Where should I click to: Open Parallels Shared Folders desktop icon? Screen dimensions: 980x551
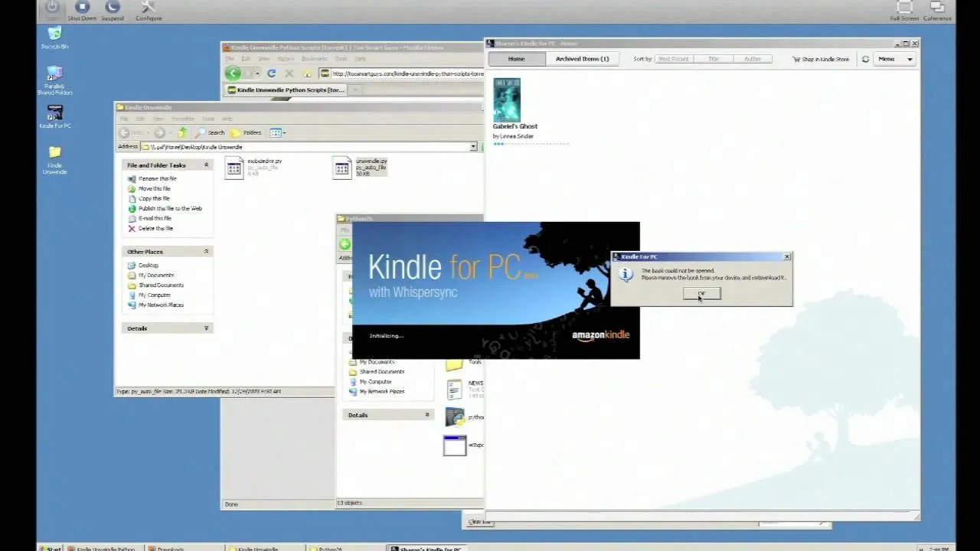54,80
